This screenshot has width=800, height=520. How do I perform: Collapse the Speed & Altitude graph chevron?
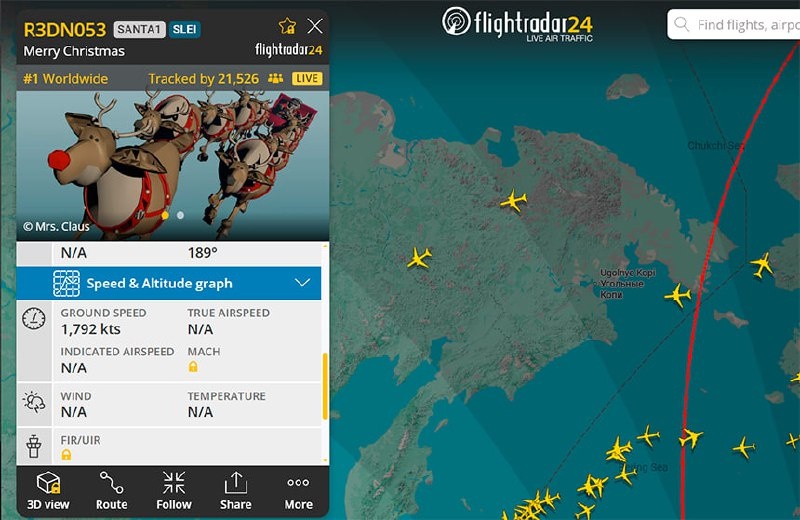point(303,283)
